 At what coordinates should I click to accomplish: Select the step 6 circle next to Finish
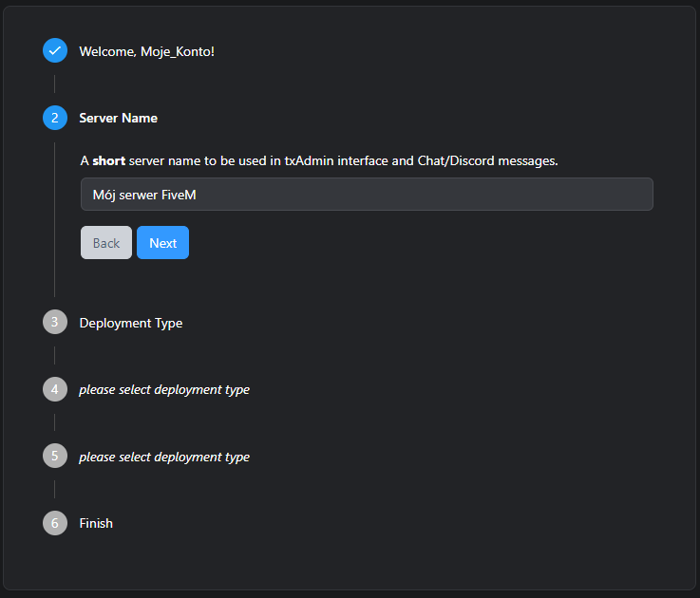point(55,523)
